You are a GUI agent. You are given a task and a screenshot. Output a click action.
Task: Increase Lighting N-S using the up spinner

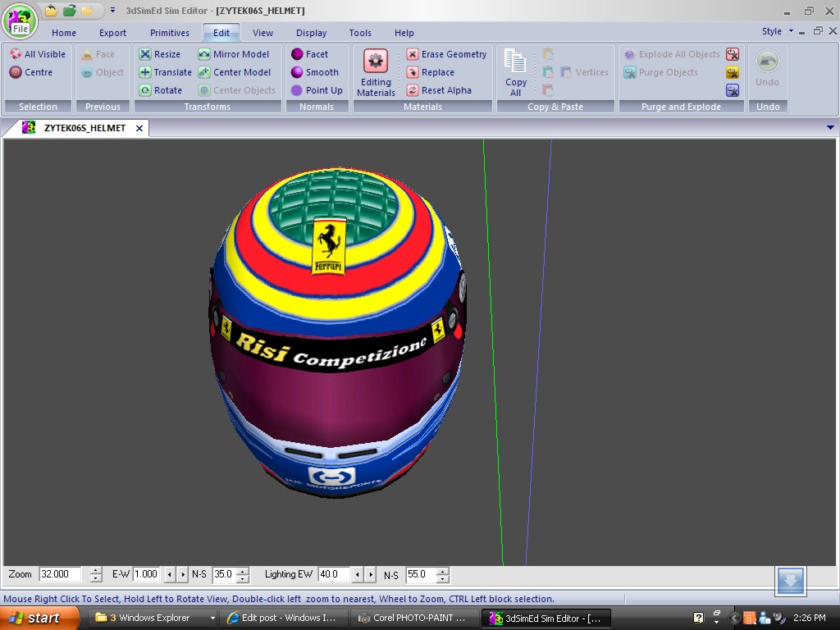pos(442,571)
